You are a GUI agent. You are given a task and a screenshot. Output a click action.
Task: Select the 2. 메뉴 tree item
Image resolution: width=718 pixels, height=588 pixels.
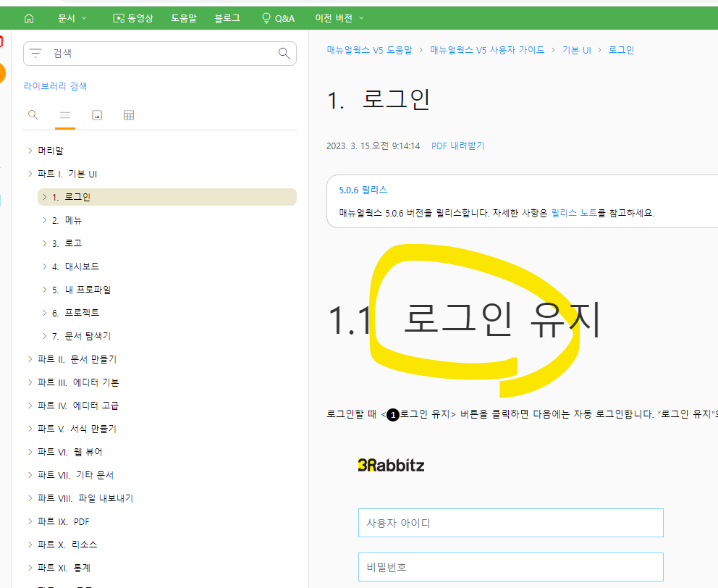67,220
